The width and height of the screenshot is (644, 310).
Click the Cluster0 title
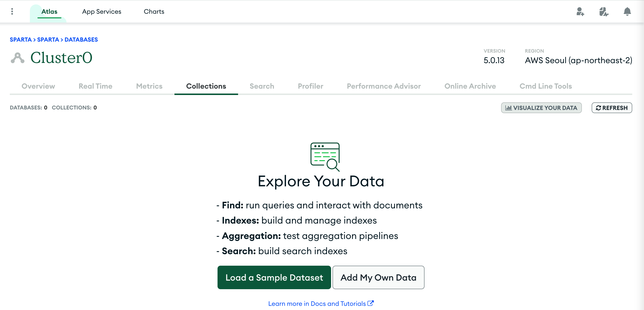61,58
